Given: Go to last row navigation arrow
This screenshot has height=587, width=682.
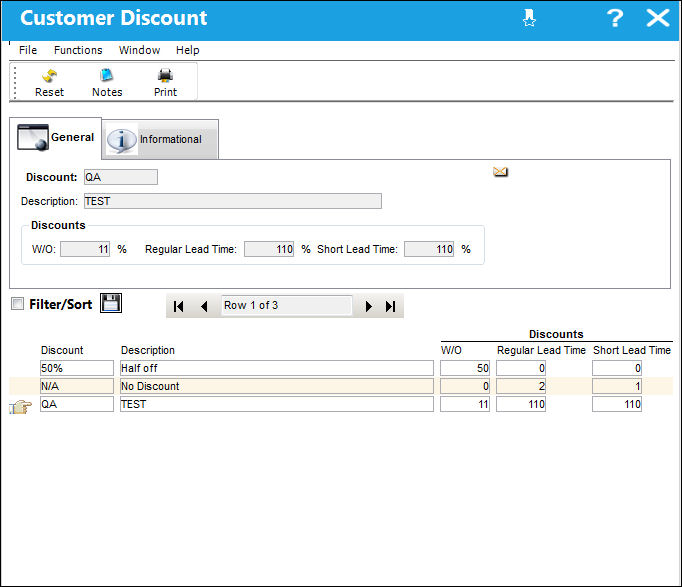Looking at the screenshot, I should (x=391, y=306).
